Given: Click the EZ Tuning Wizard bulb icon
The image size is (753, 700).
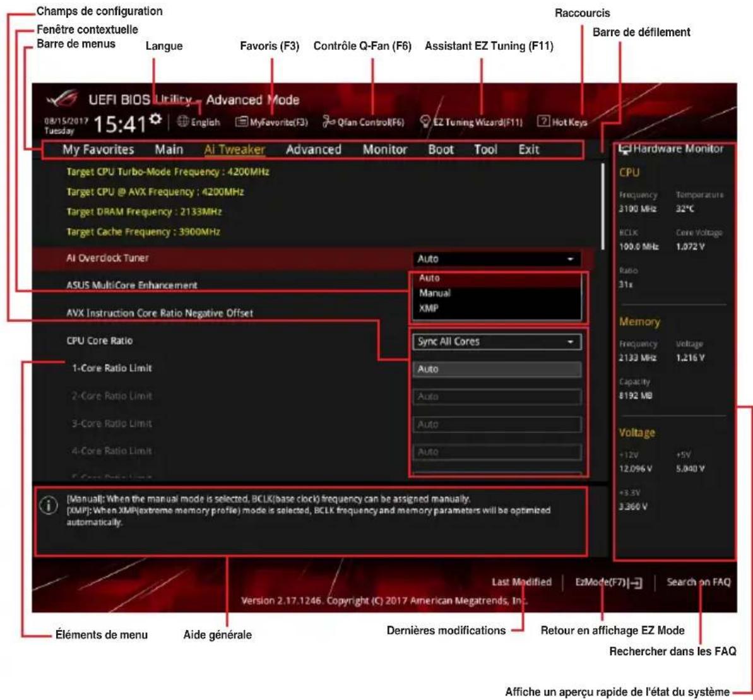Looking at the screenshot, I should [425, 121].
